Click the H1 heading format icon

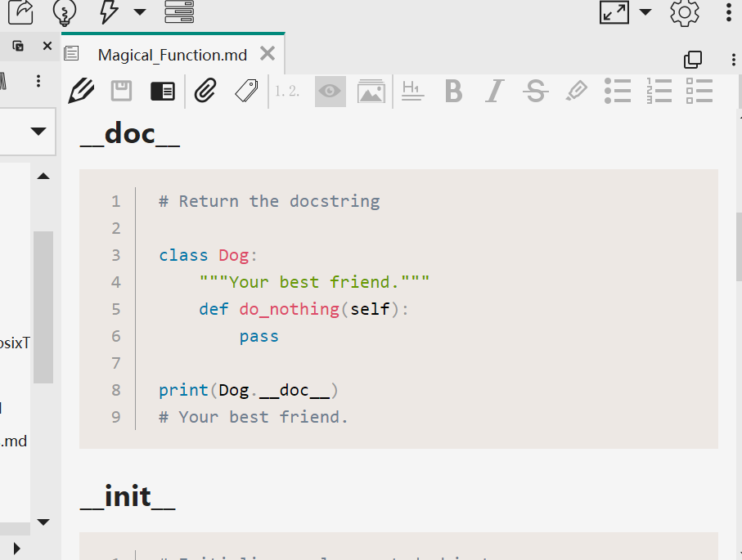(x=412, y=91)
